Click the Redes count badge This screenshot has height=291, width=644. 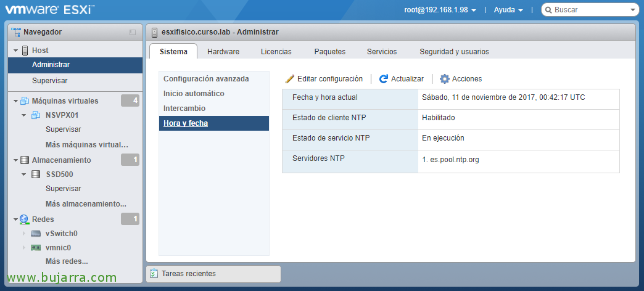[130, 219]
